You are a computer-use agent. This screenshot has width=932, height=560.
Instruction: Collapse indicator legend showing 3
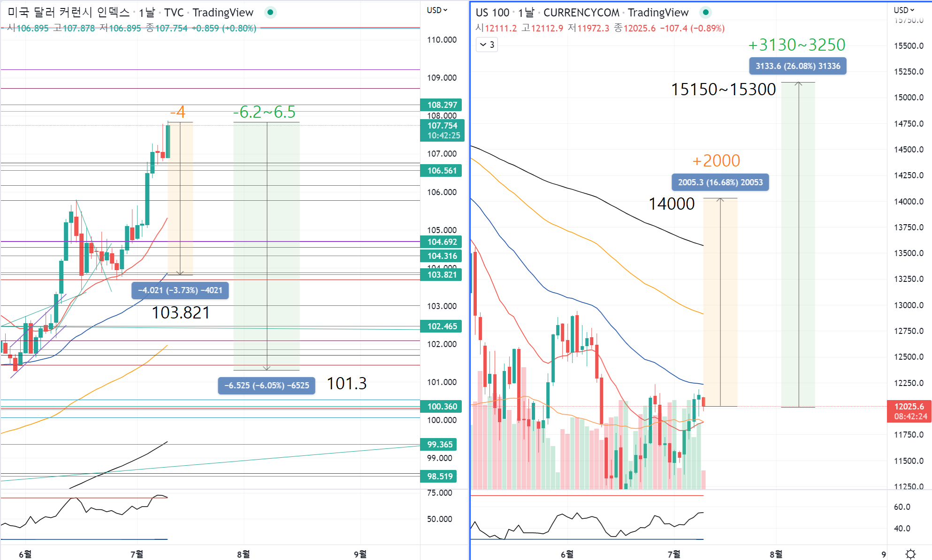pyautogui.click(x=487, y=45)
